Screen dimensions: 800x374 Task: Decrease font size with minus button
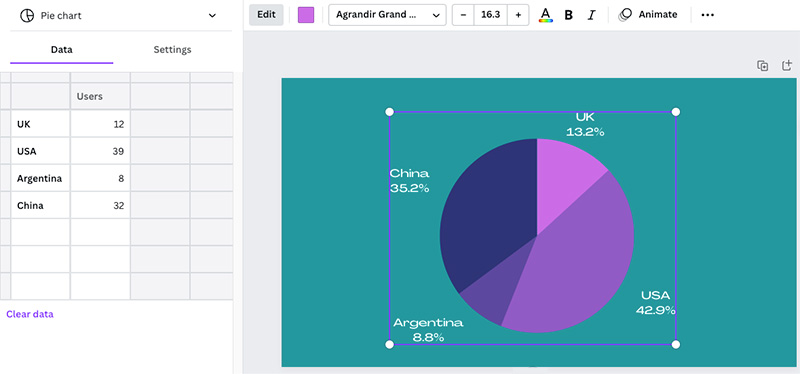point(463,15)
